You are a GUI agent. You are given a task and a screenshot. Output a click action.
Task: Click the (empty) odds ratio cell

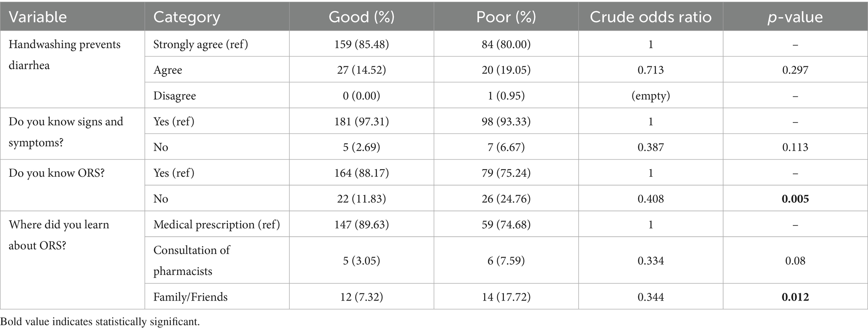(x=650, y=96)
